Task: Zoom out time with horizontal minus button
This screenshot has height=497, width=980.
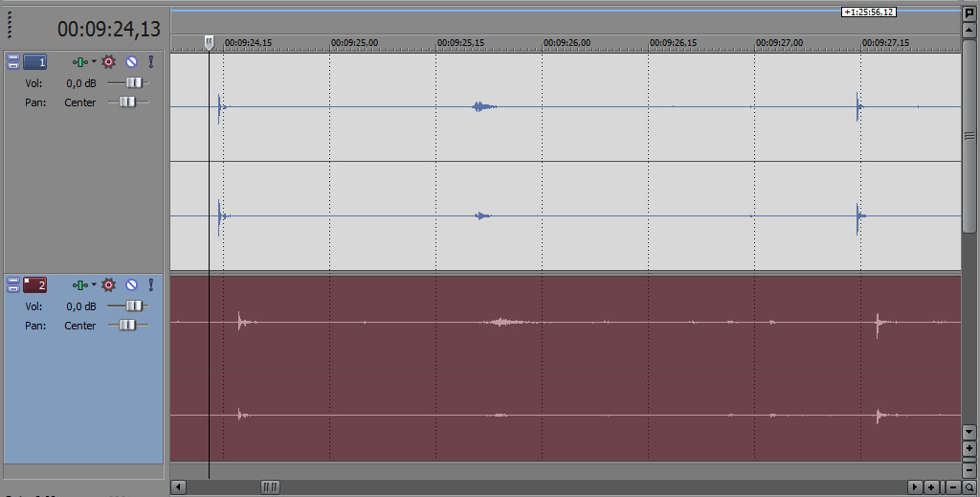Action: tap(953, 487)
